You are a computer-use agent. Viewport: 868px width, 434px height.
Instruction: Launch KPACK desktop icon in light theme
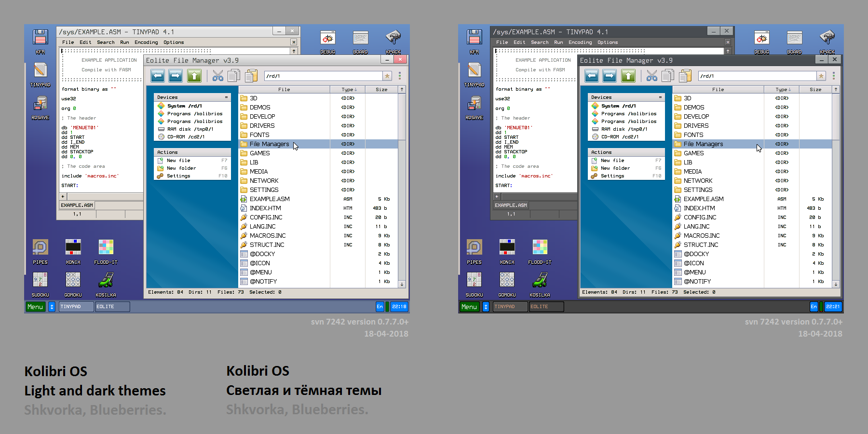click(x=393, y=42)
